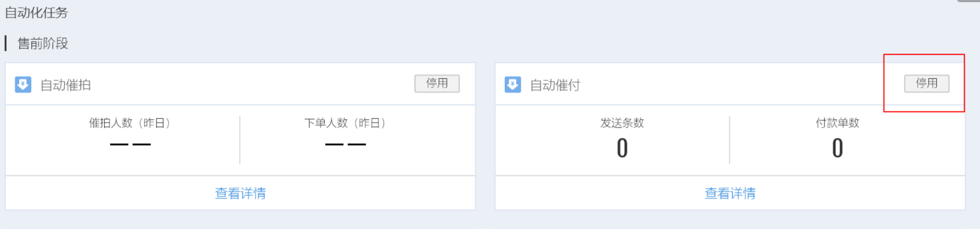Click the 0 value under 付款单数
The image size is (980, 229).
click(x=837, y=148)
